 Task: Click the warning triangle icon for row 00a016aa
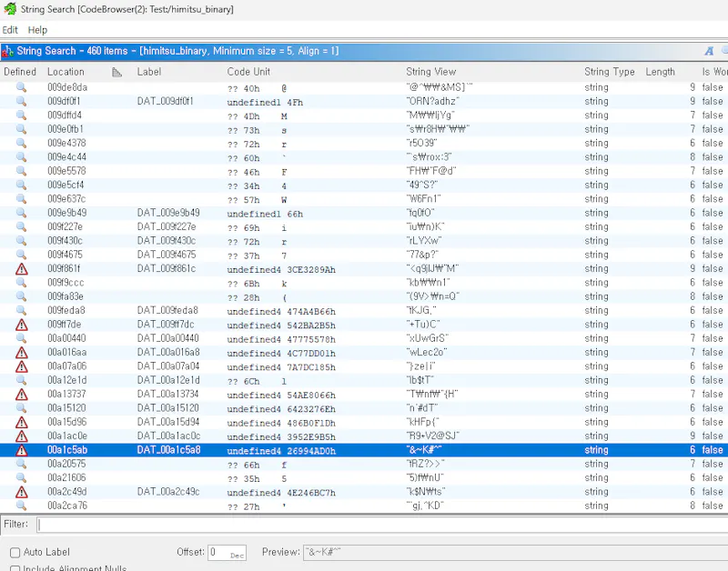tap(21, 353)
